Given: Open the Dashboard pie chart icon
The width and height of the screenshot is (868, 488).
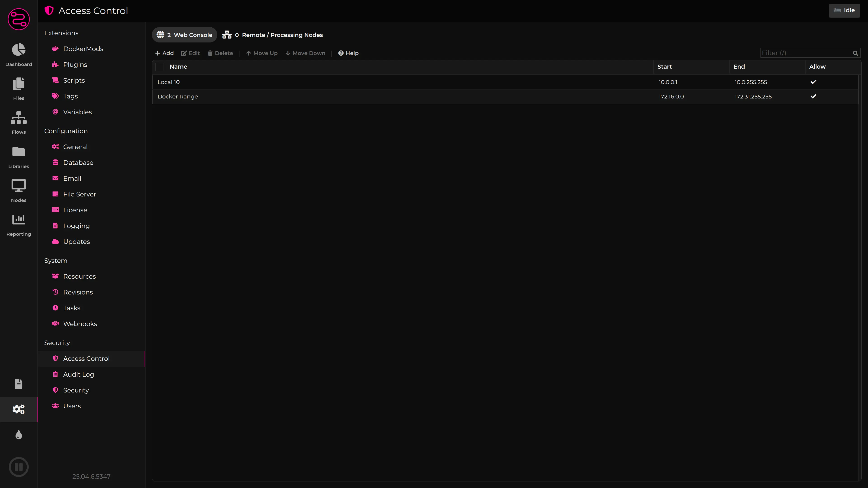Looking at the screenshot, I should pos(19,50).
